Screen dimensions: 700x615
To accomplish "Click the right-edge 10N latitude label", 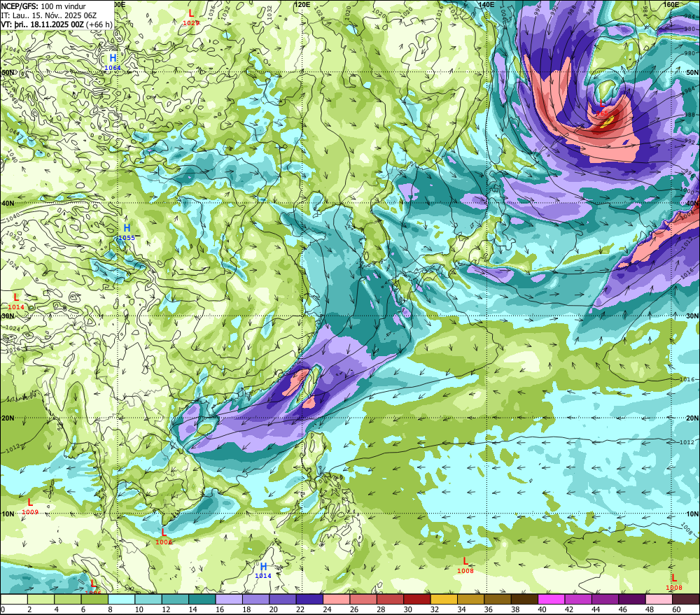I will pos(692,514).
